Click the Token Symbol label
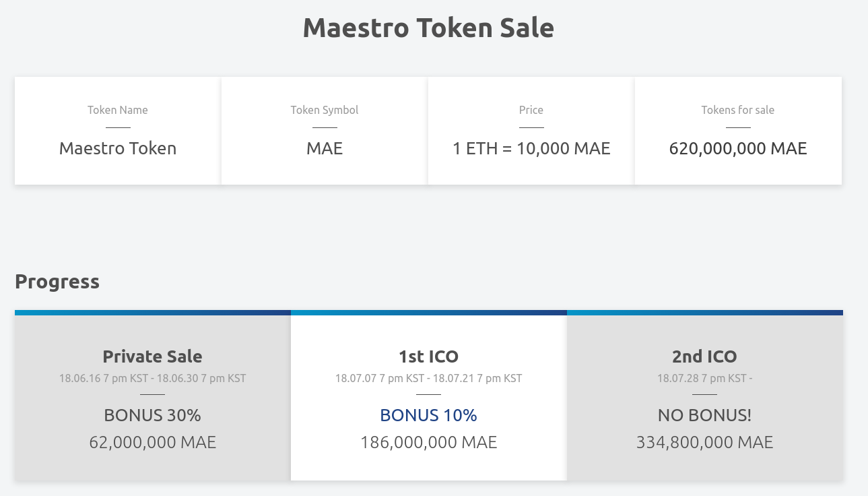 [x=325, y=110]
